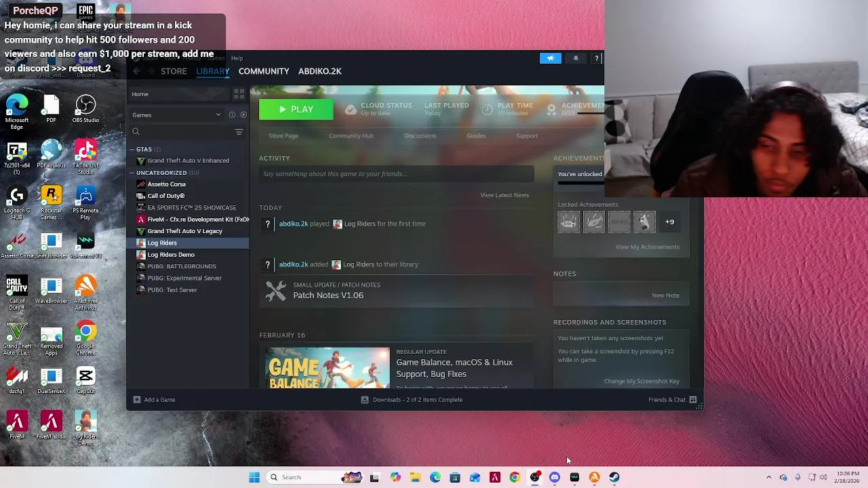Open Support link
This screenshot has width=868, height=488.
click(527, 136)
